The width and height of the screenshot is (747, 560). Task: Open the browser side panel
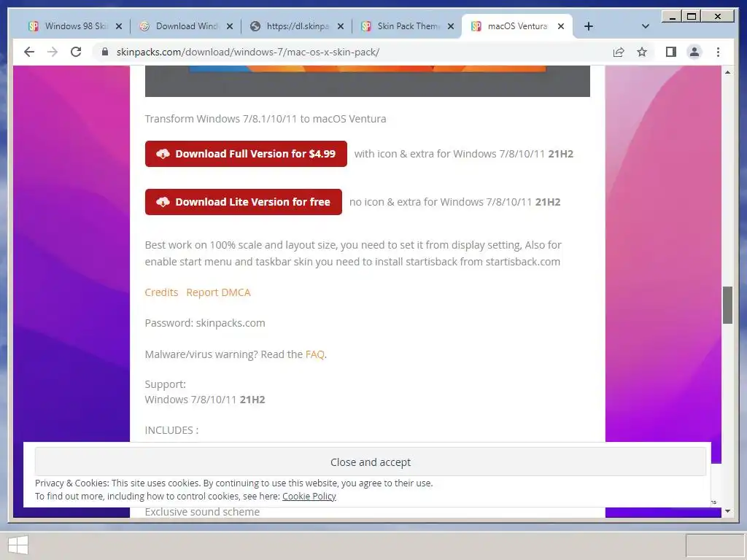pyautogui.click(x=671, y=52)
